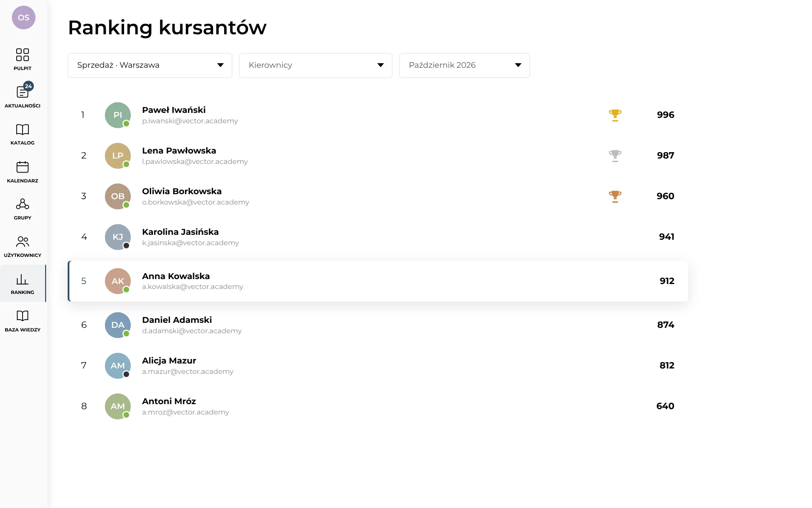Click the PI avatar of Paweł Iwański

click(118, 115)
